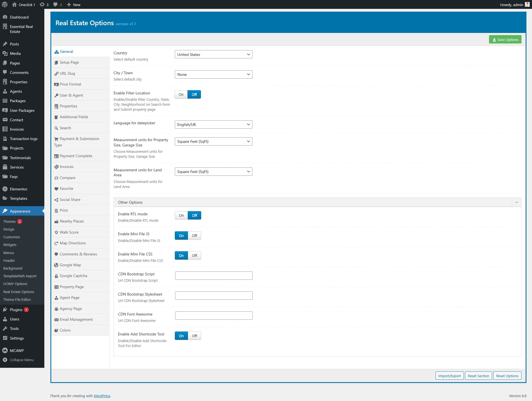Click the Walk Score map pin icon
The width and height of the screenshot is (532, 401).
click(x=56, y=232)
